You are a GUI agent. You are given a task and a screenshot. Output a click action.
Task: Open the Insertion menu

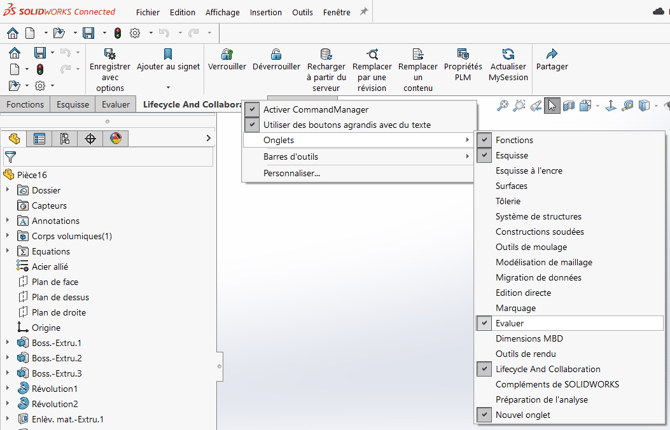(x=266, y=12)
